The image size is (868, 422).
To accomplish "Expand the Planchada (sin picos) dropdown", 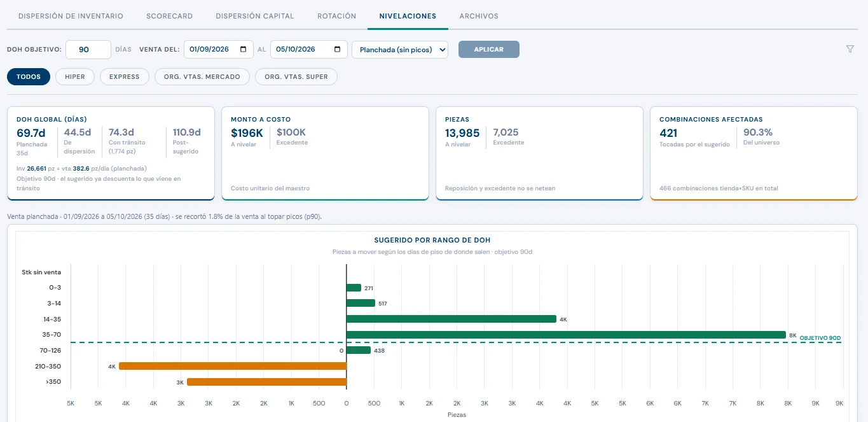I will tap(400, 50).
